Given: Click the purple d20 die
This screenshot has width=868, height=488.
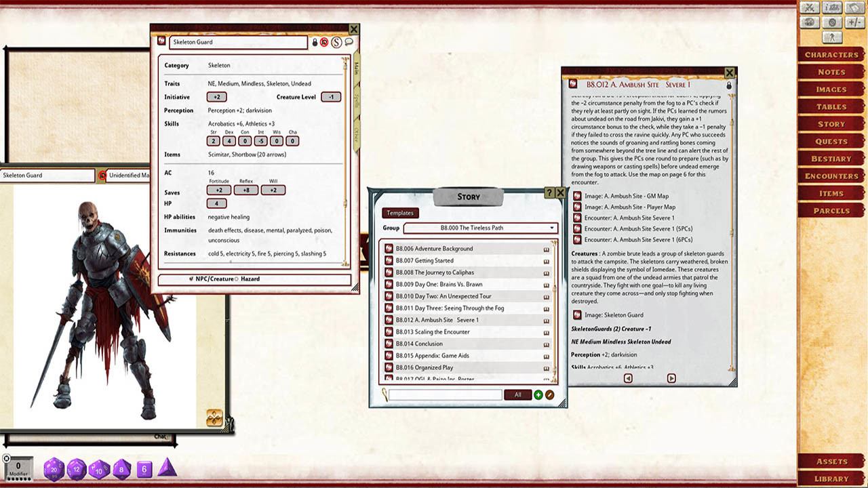Looking at the screenshot, I should (x=54, y=468).
